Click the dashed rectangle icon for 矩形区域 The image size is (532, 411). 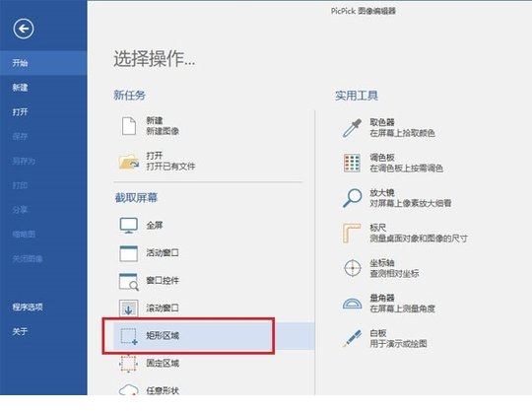click(x=129, y=336)
